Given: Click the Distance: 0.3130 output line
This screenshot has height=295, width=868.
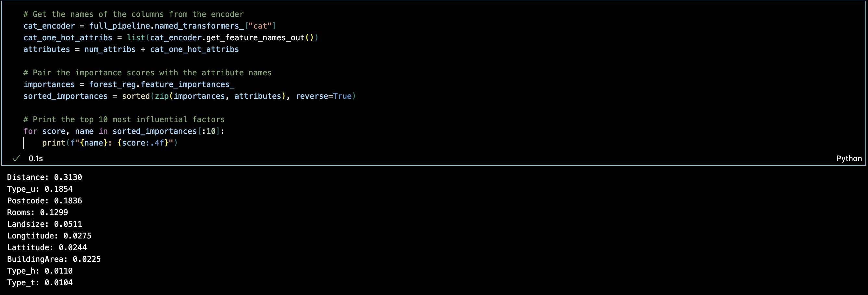Looking at the screenshot, I should [44, 177].
